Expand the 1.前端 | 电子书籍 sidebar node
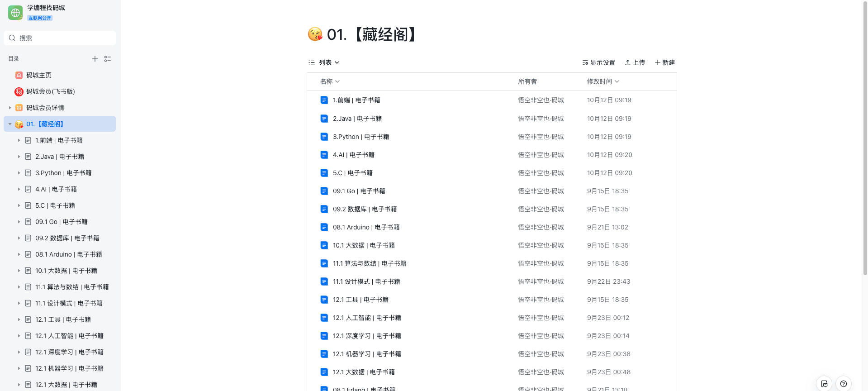Viewport: 868px width, 391px height. pos(19,140)
